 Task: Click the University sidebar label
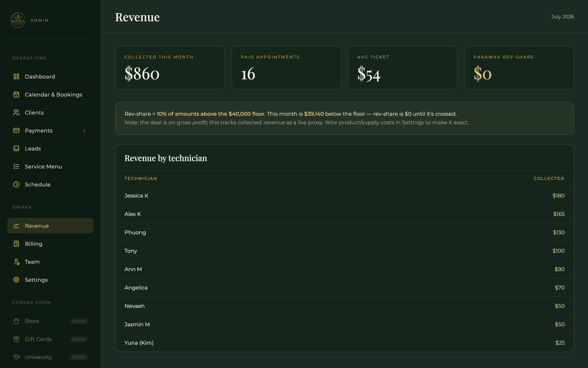[x=38, y=357]
